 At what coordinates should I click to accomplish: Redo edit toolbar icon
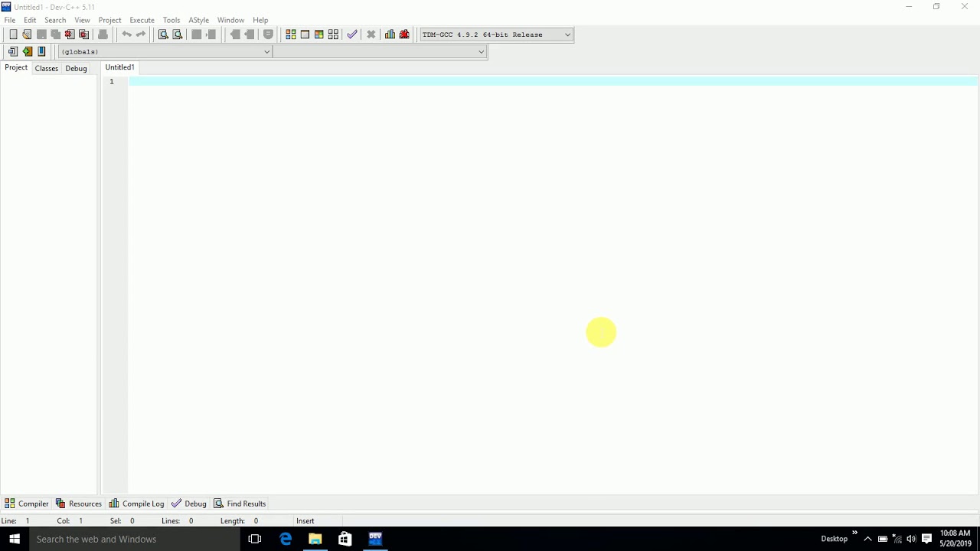pos(141,34)
